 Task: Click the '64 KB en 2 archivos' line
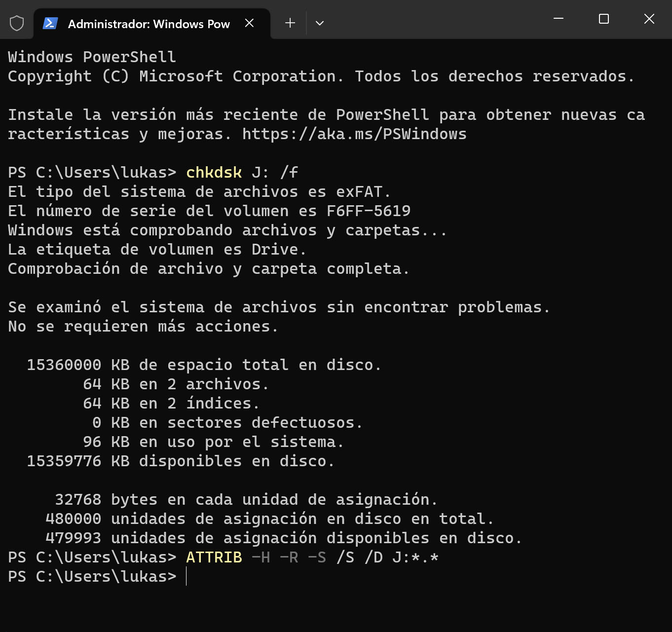tap(176, 384)
